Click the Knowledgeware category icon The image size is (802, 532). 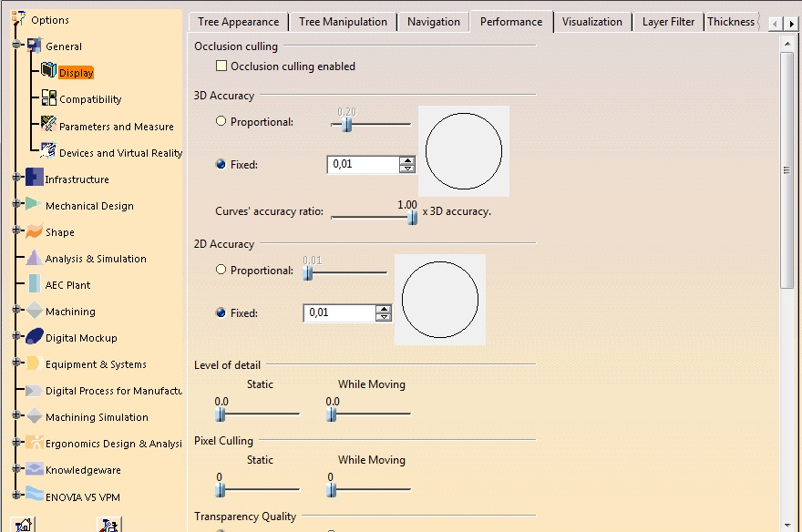coord(35,468)
